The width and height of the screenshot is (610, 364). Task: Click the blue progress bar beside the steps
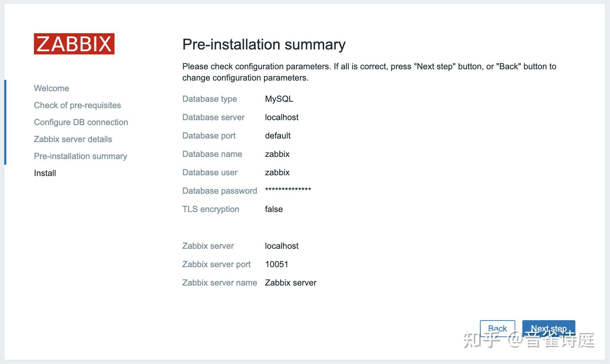6,122
